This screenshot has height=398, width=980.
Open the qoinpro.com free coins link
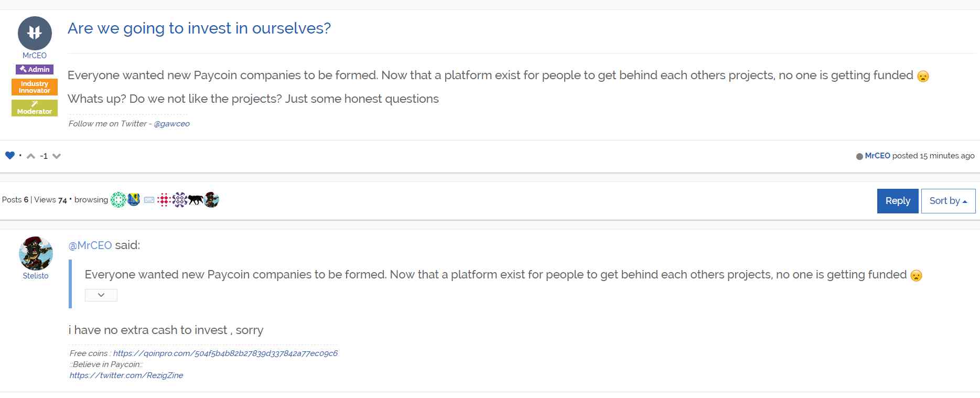(225, 353)
